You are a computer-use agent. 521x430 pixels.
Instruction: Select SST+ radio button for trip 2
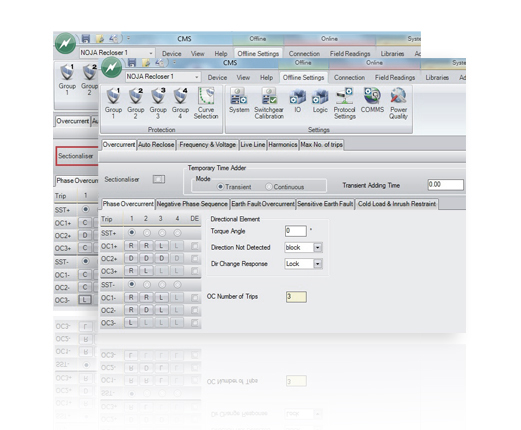pos(147,233)
